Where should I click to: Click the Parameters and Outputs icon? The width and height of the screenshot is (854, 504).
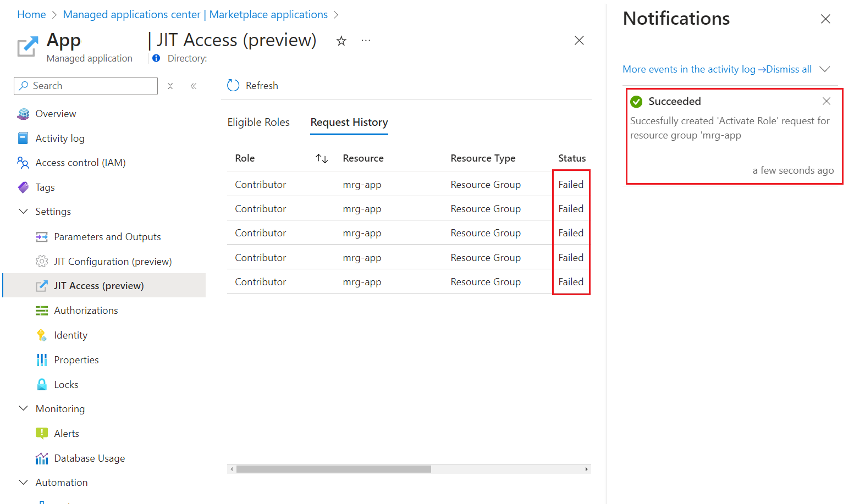click(x=42, y=237)
